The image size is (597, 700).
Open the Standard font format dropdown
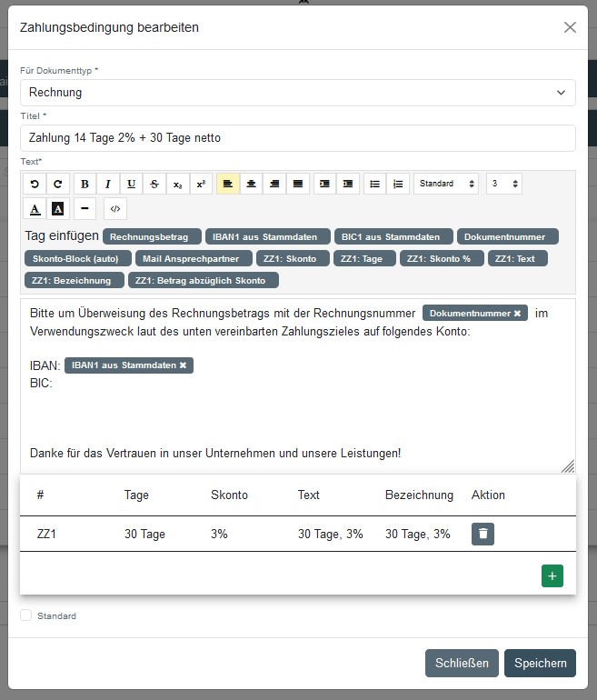point(445,184)
